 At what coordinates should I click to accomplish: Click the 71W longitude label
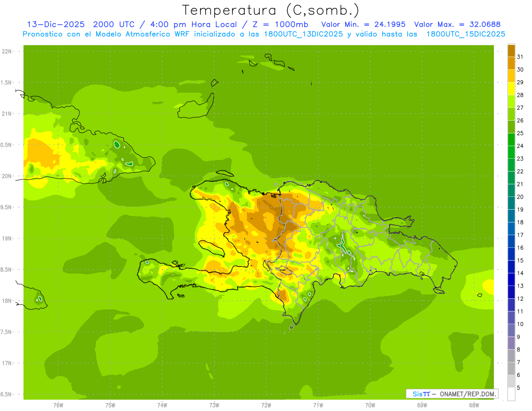[x=318, y=405]
